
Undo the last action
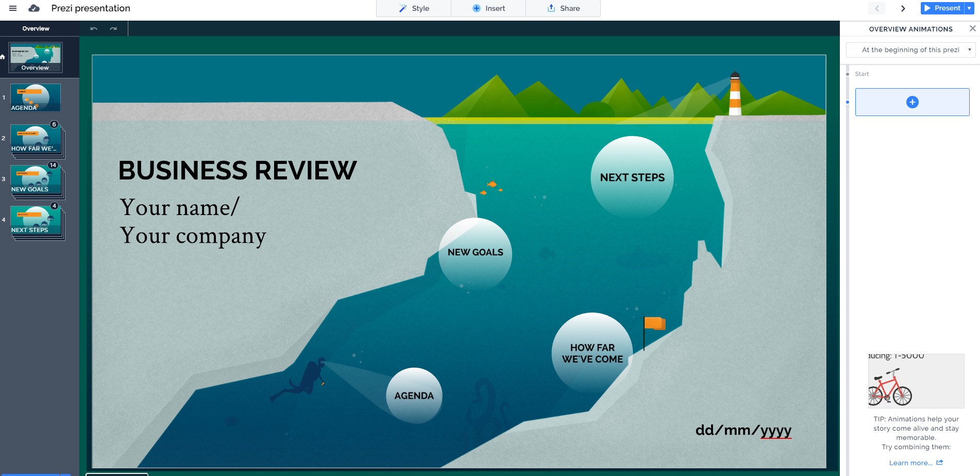93,28
